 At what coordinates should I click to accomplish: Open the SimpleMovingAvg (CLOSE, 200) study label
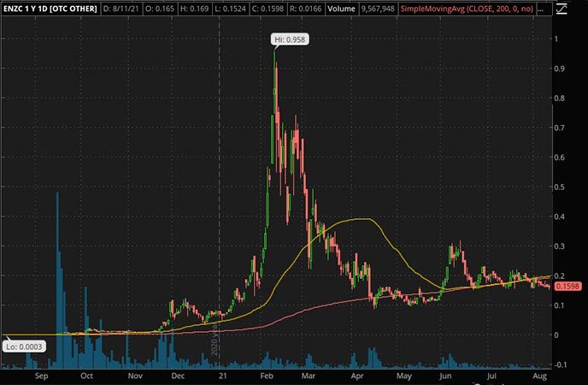tap(467, 9)
